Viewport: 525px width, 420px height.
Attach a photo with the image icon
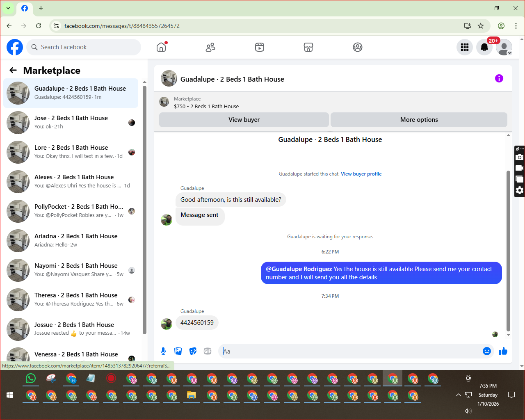[x=178, y=351]
